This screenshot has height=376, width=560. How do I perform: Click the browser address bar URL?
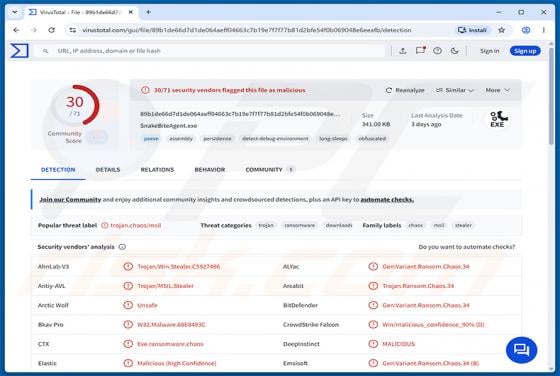coord(246,30)
